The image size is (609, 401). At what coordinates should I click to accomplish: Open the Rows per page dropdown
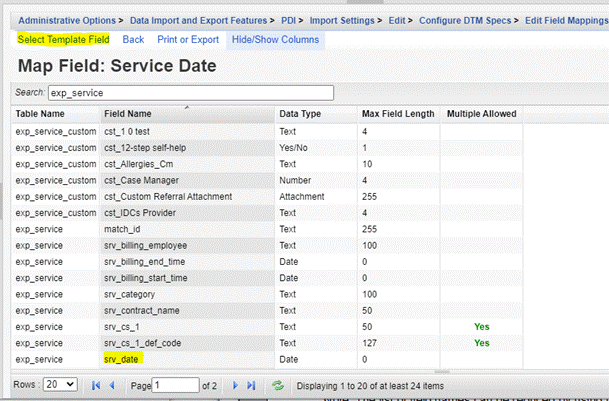pyautogui.click(x=61, y=385)
